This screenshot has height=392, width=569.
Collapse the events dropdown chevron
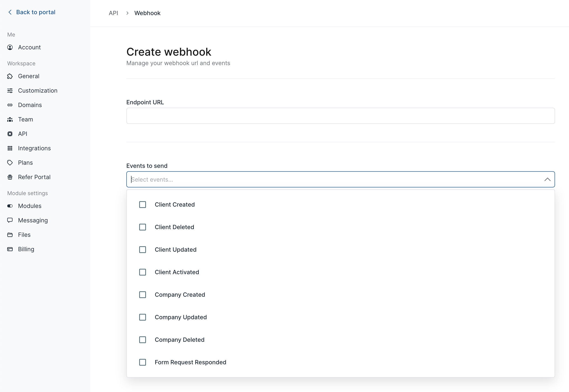(x=547, y=180)
